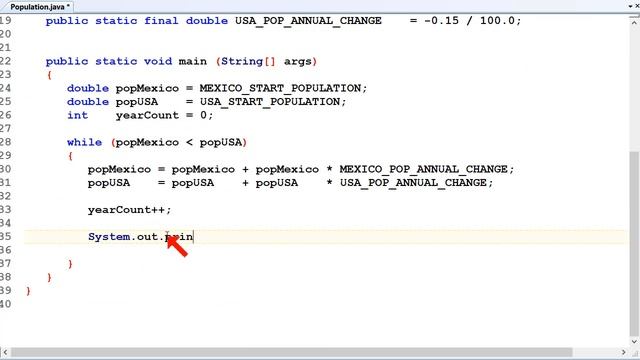
Task: Click 'yearCount' in the line 26 declaration
Action: [x=147, y=115]
